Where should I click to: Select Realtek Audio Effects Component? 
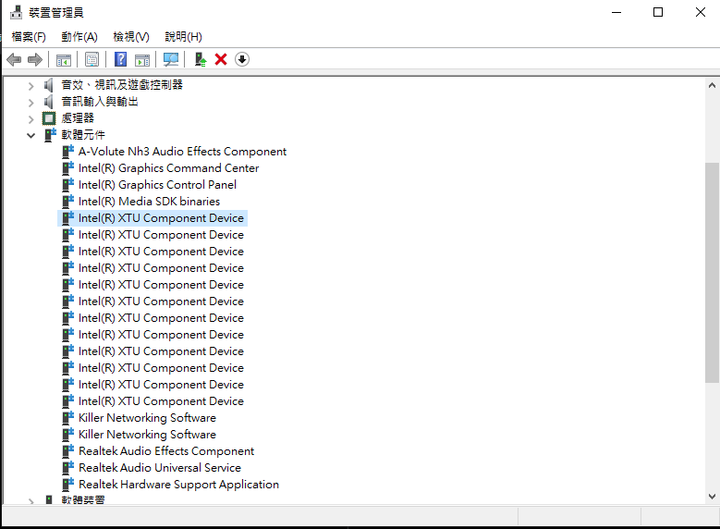[x=166, y=451]
